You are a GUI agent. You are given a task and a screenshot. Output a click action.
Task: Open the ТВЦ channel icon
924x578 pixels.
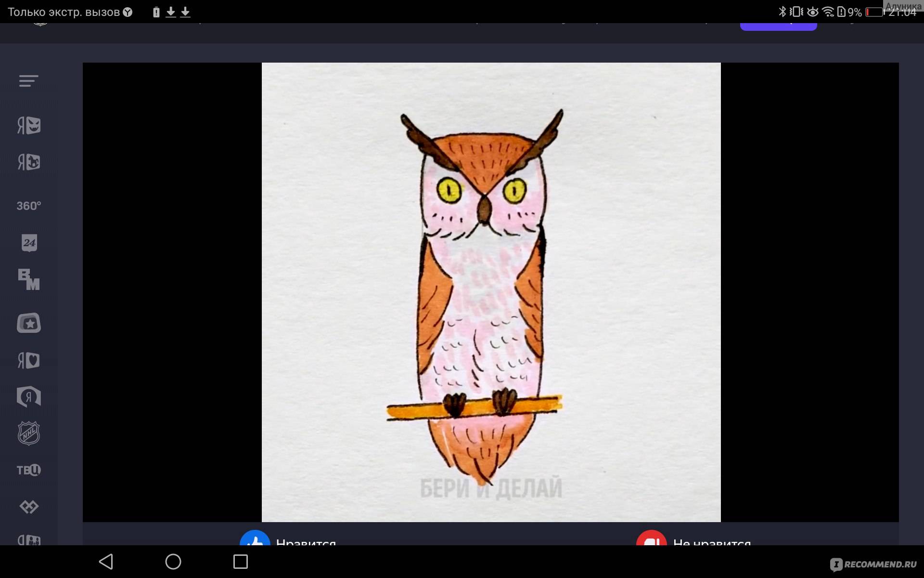28,470
